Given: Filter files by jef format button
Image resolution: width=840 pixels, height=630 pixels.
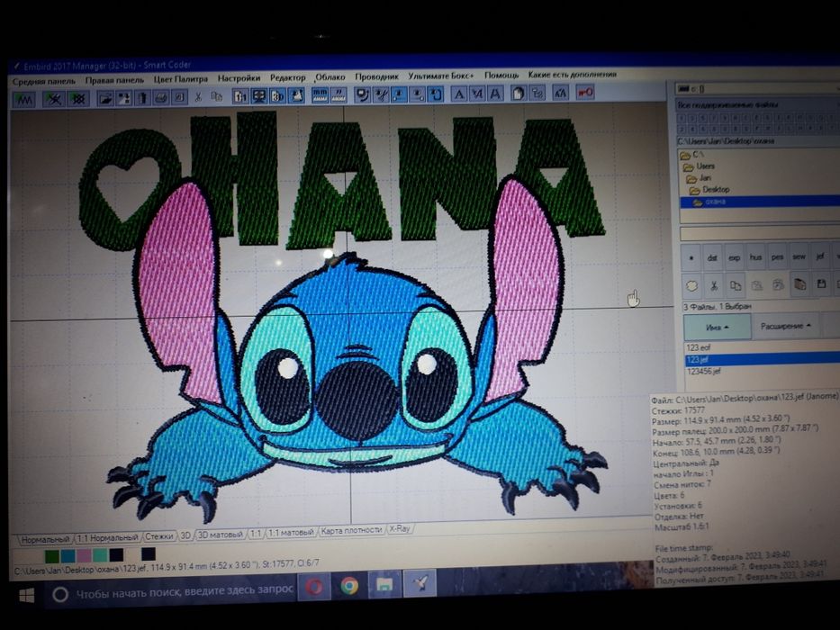Looking at the screenshot, I should pyautogui.click(x=819, y=256).
